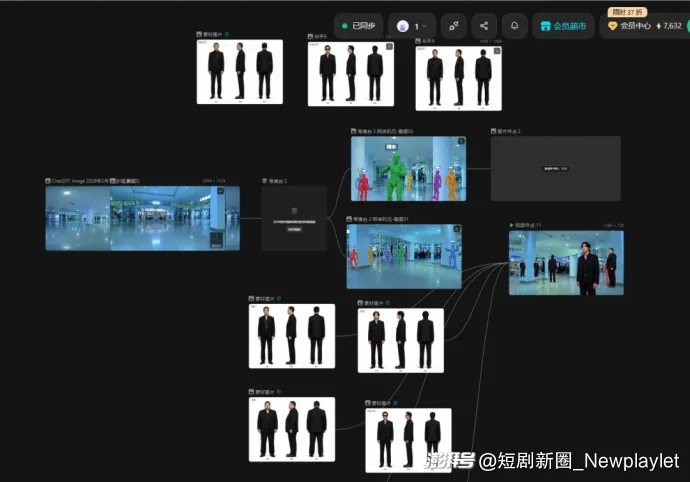Click small inset preview inside panorama node
Image resolution: width=690 pixels, height=482 pixels.
(x=216, y=240)
